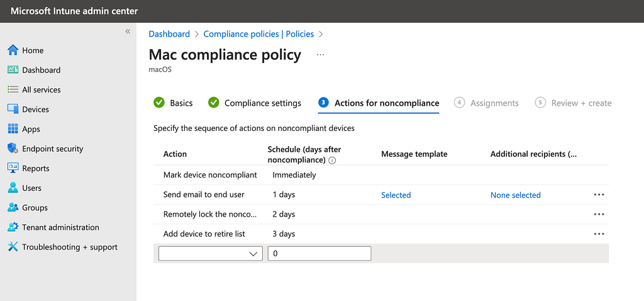
Task: Open the Selected message template link
Action: pyautogui.click(x=396, y=195)
